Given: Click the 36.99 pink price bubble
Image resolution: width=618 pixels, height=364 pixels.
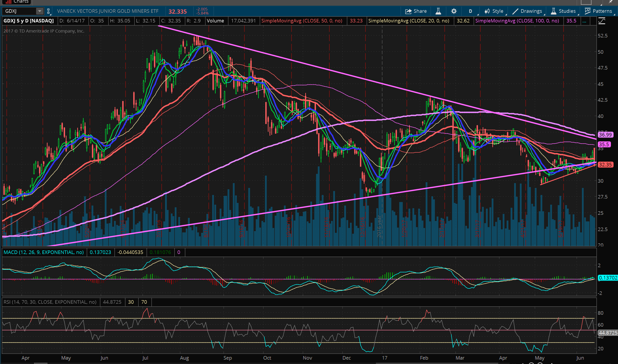Looking at the screenshot, I should pos(605,135).
